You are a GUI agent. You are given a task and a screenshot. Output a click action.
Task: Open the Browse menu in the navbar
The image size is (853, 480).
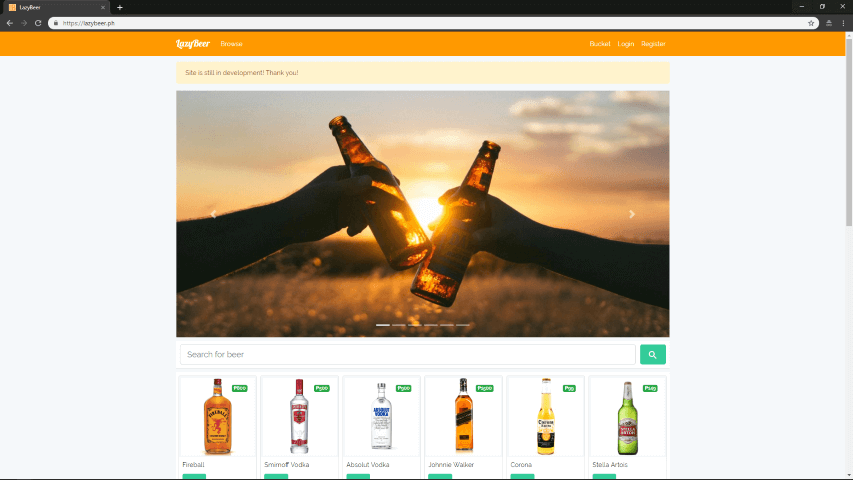(231, 44)
